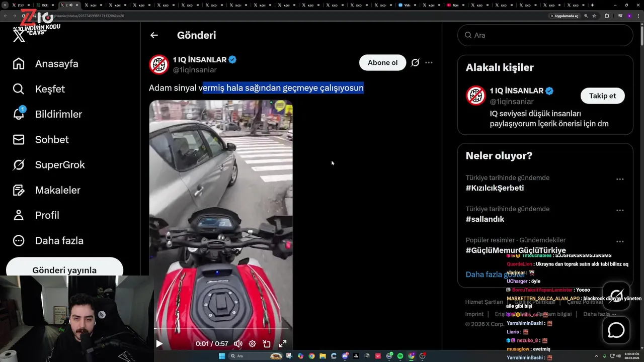
Task: Open video playback settings gear
Action: 253,344
